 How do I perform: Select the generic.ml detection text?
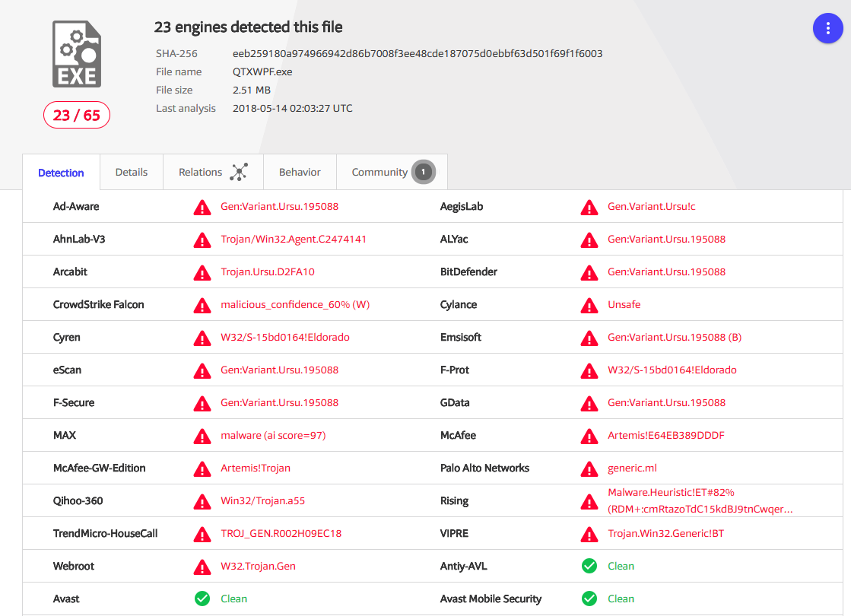pos(632,468)
